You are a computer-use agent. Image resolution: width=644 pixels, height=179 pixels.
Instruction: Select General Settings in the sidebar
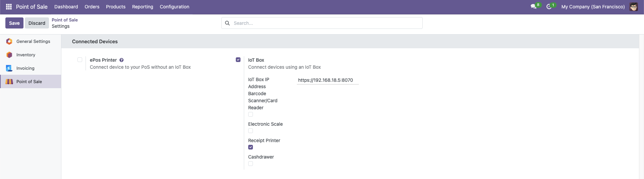coord(31,41)
